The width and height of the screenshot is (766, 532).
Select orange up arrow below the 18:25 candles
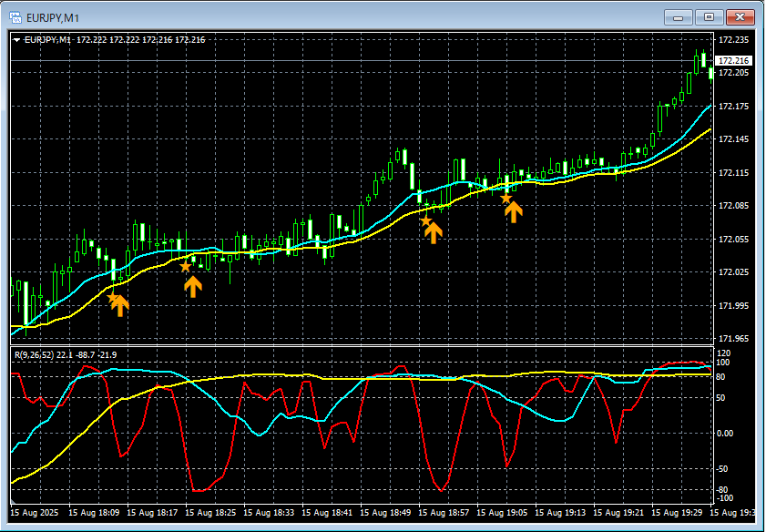193,287
